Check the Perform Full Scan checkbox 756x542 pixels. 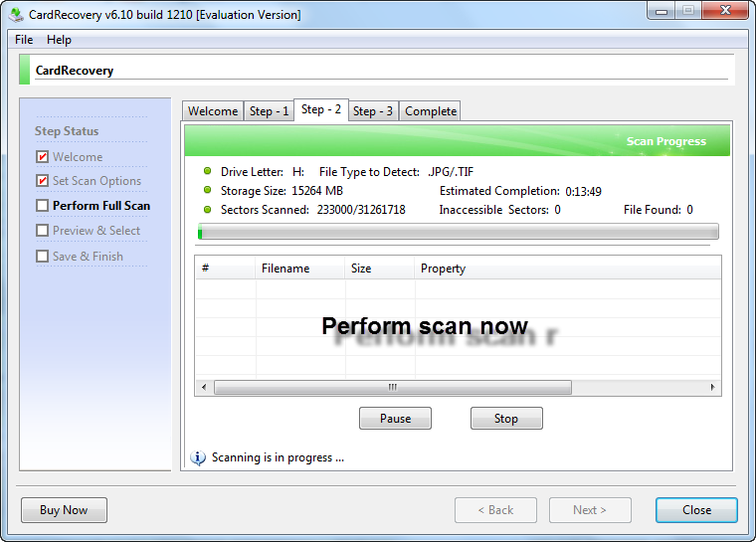(43, 206)
